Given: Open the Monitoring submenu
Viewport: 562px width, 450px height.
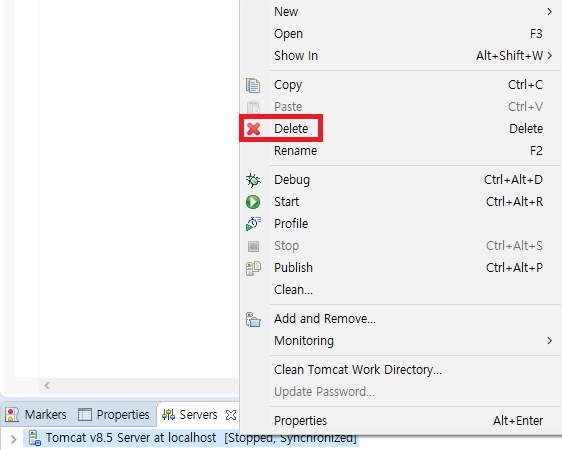Looking at the screenshot, I should pos(401,341).
